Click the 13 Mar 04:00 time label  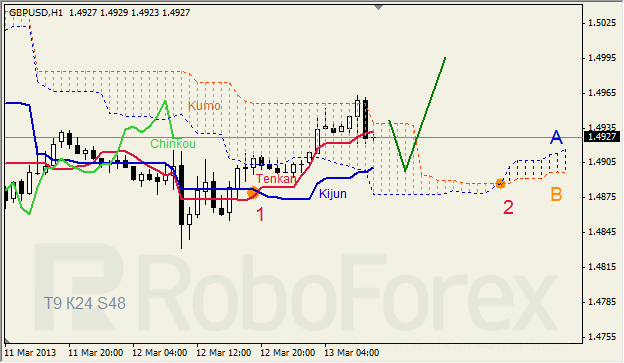(352, 353)
